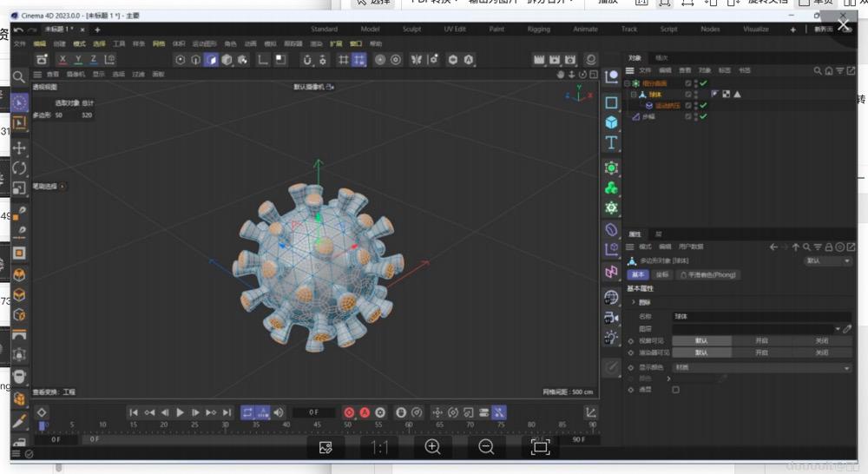Toggle Y axis lock

click(78, 60)
